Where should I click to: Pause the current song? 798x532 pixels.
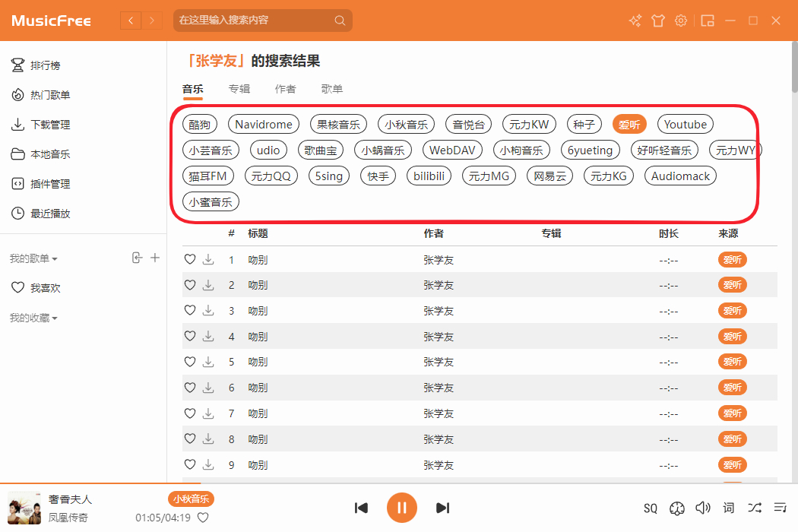[402, 508]
